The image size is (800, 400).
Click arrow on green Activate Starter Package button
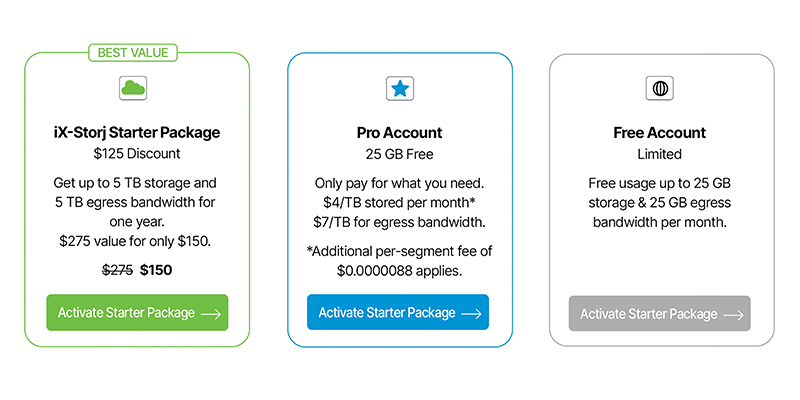pos(211,314)
